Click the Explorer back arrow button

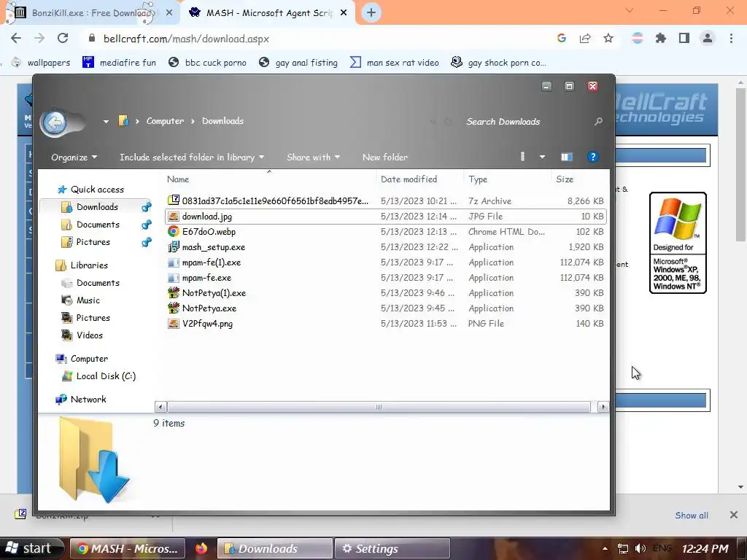coord(54,123)
